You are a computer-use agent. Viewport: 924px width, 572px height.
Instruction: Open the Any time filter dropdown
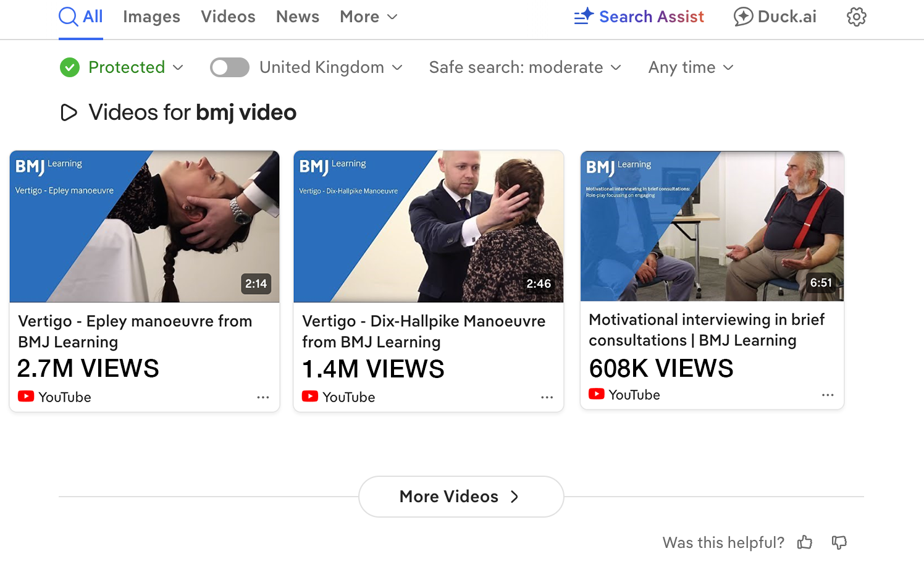691,67
